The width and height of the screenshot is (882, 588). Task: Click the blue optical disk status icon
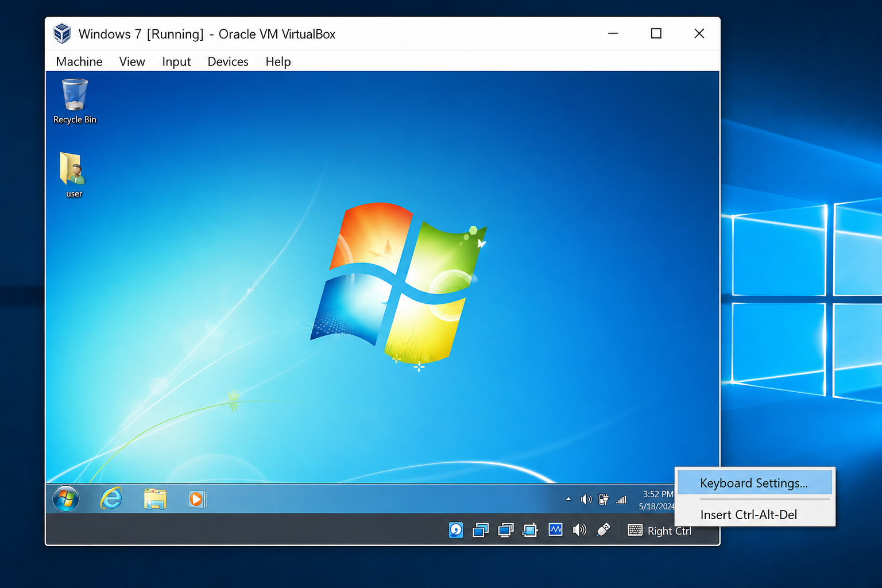(x=456, y=530)
